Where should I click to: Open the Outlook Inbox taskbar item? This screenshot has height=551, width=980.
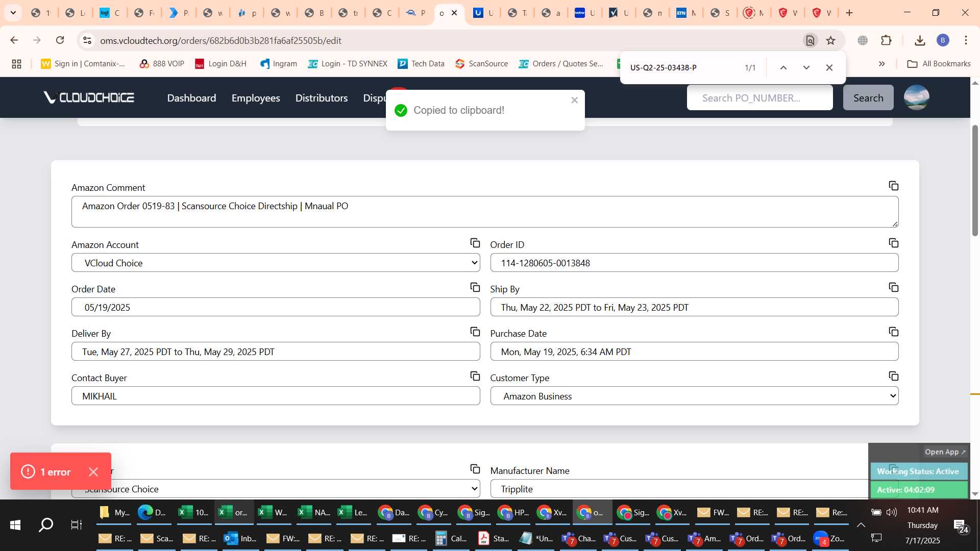pos(240,538)
